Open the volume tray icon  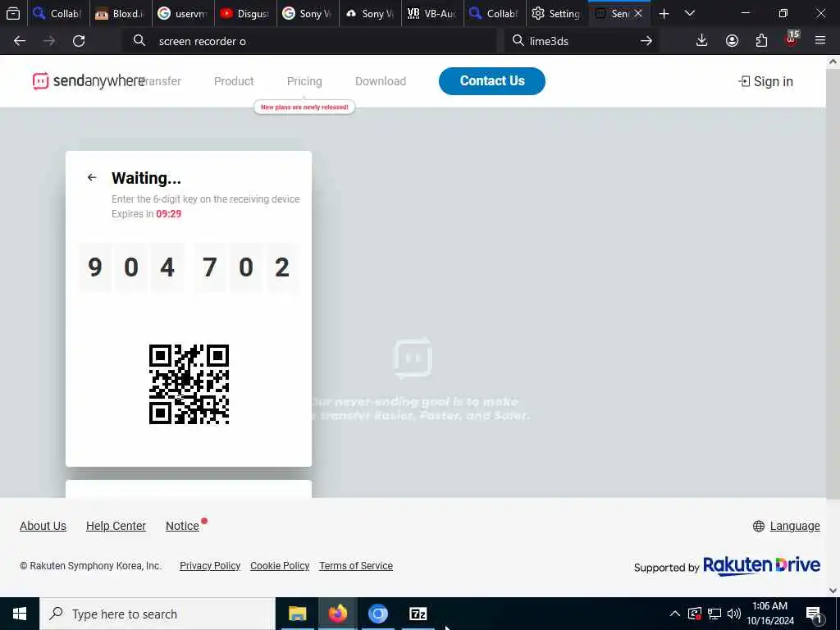coord(734,614)
